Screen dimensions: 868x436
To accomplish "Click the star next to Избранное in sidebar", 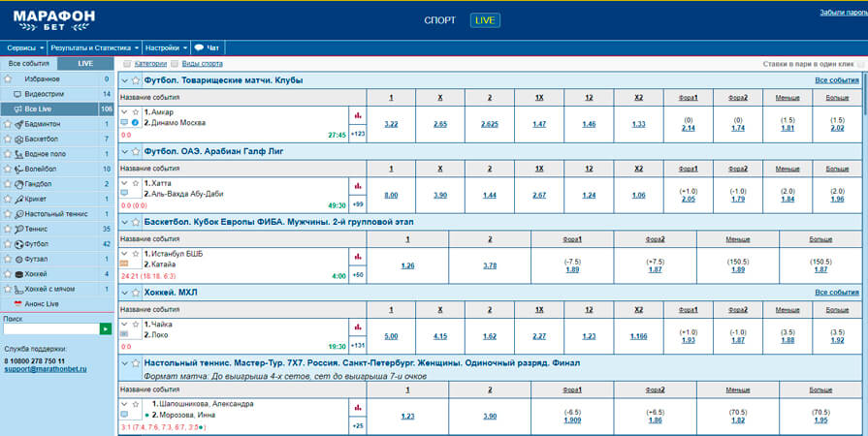I will coord(7,79).
